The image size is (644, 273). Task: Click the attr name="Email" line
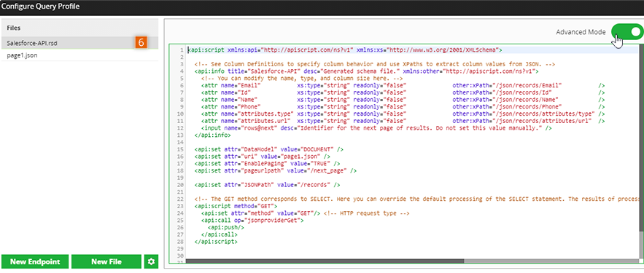pyautogui.click(x=403, y=85)
